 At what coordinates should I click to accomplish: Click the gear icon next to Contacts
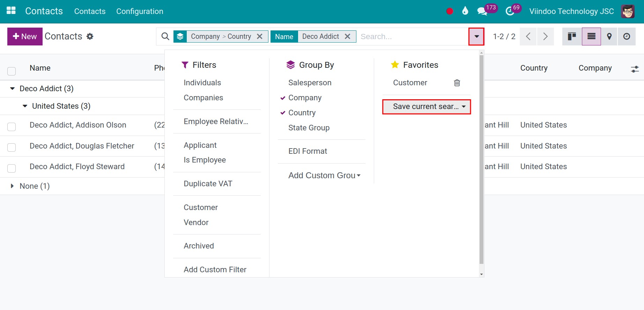pos(90,36)
